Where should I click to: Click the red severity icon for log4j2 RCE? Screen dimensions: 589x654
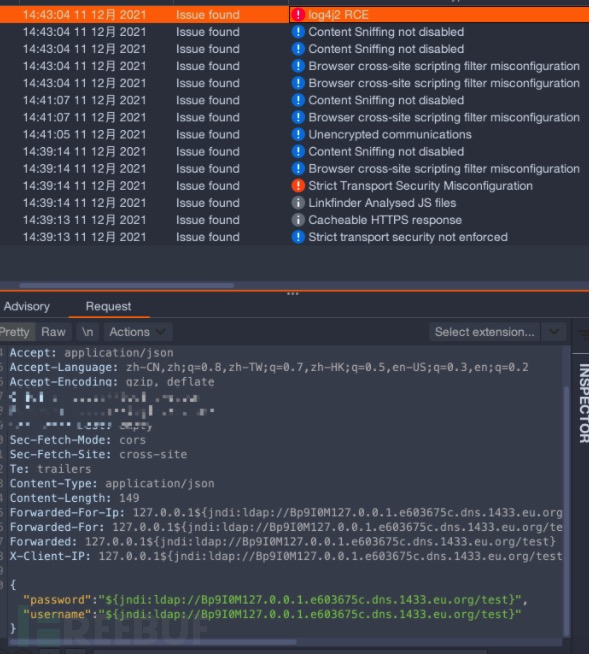click(x=298, y=15)
